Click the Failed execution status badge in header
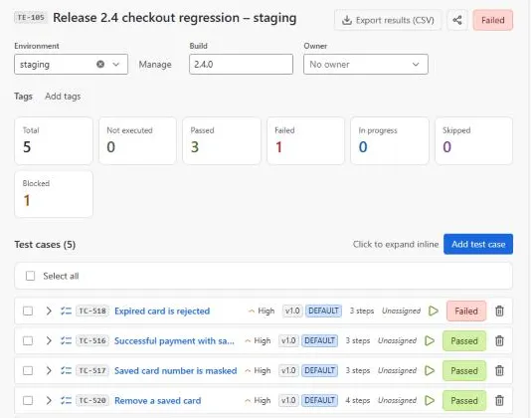The width and height of the screenshot is (532, 418). click(493, 20)
